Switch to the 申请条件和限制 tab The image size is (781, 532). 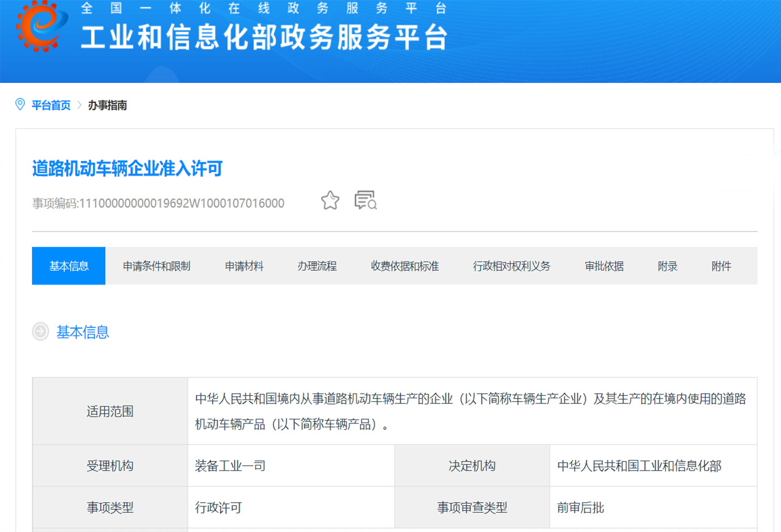click(x=157, y=266)
